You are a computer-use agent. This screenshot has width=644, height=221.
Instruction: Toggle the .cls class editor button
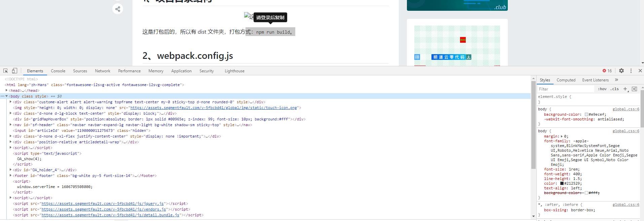614,89
